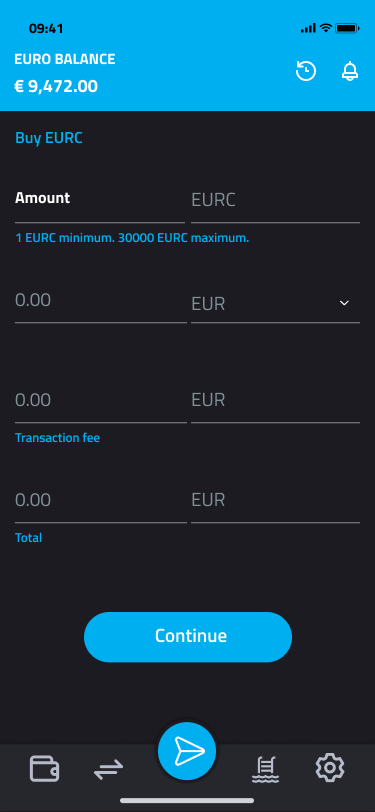
Task: Open the EUR currency selector field
Action: 275,303
